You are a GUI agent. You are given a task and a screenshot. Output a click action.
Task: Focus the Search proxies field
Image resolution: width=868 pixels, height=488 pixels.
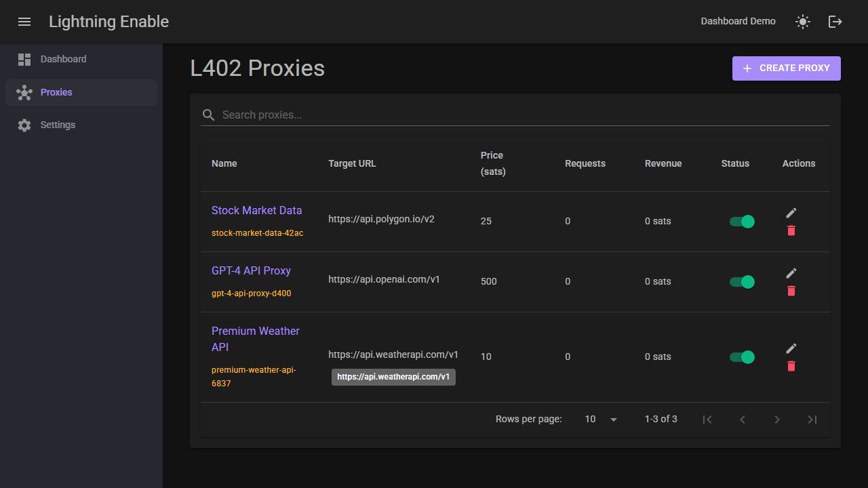(522, 115)
